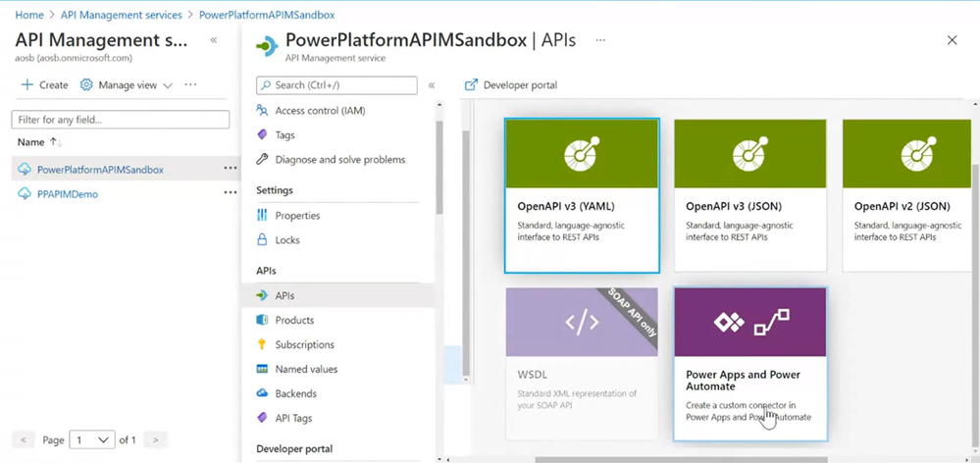Viewport: 980px width, 463px height.
Task: Open the Page number dropdown
Action: pyautogui.click(x=92, y=439)
